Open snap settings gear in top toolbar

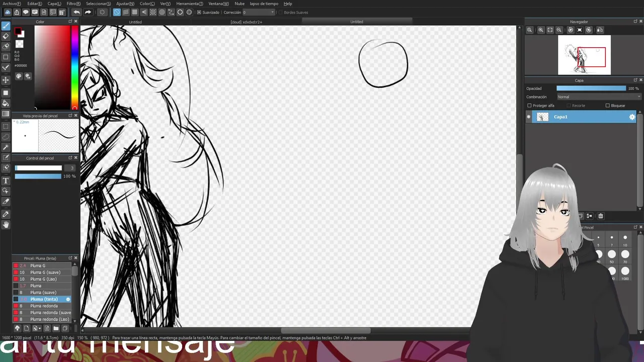point(189,12)
